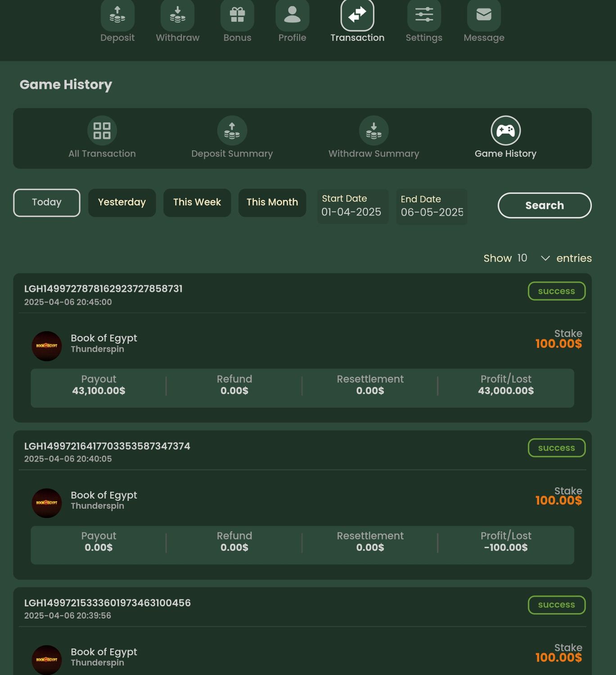Filter history by This Month
The height and width of the screenshot is (675, 616).
[272, 202]
